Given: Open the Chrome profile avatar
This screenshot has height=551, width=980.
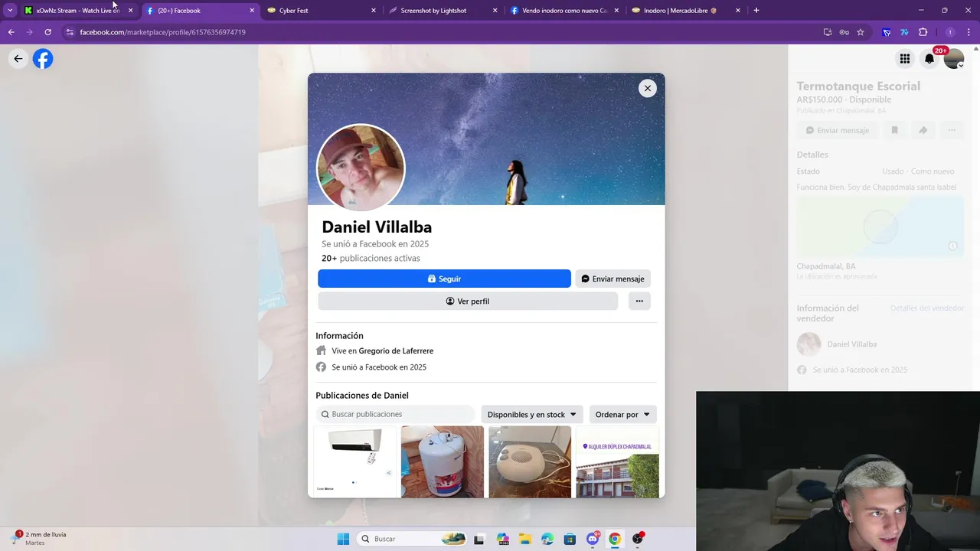Looking at the screenshot, I should pos(950,32).
